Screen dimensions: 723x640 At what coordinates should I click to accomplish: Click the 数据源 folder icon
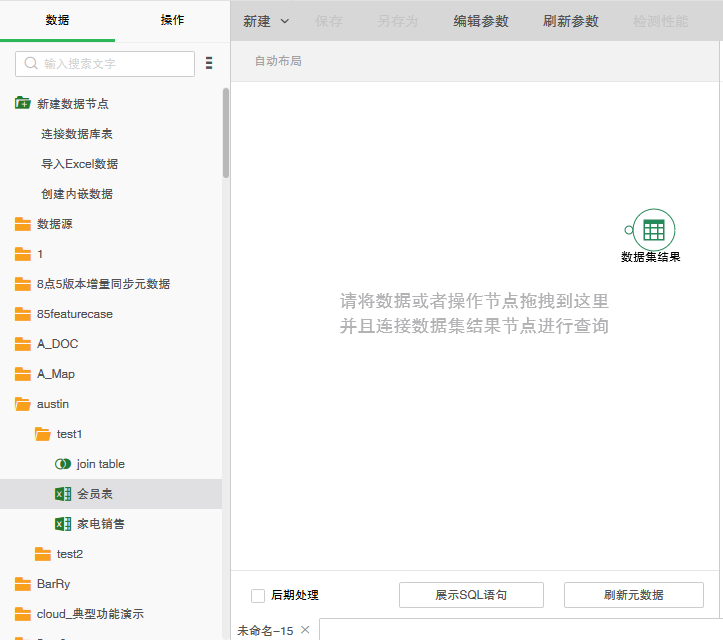23,224
